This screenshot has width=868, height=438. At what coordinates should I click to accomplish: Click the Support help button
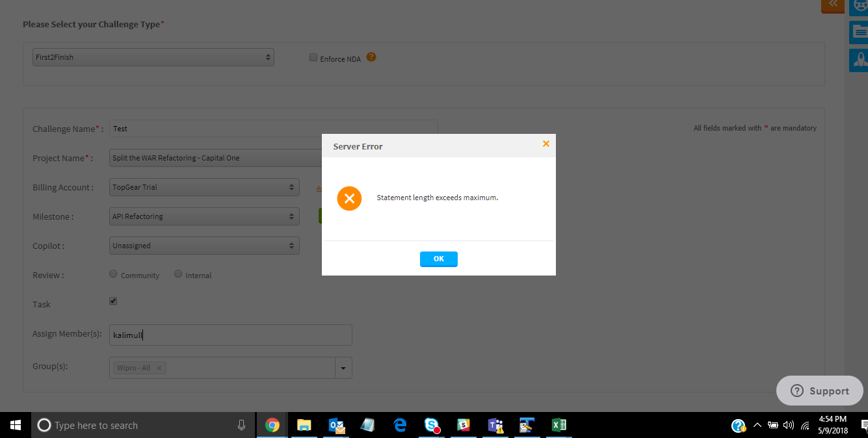(820, 391)
